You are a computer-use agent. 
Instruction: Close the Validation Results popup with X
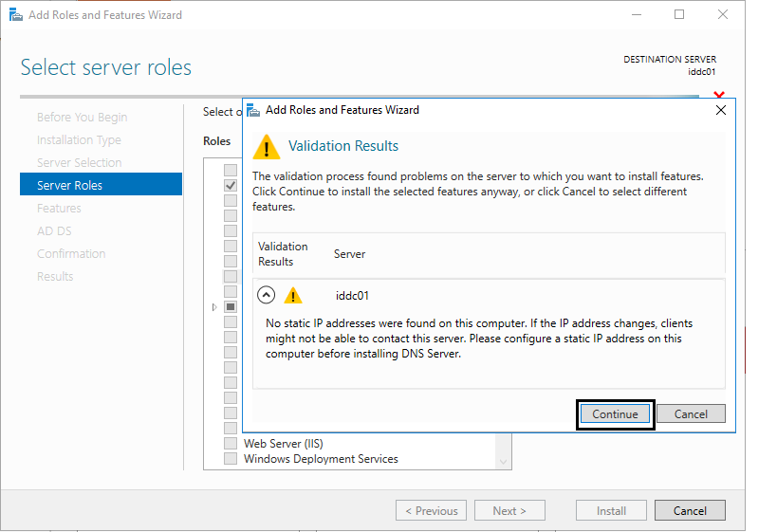[x=721, y=110]
